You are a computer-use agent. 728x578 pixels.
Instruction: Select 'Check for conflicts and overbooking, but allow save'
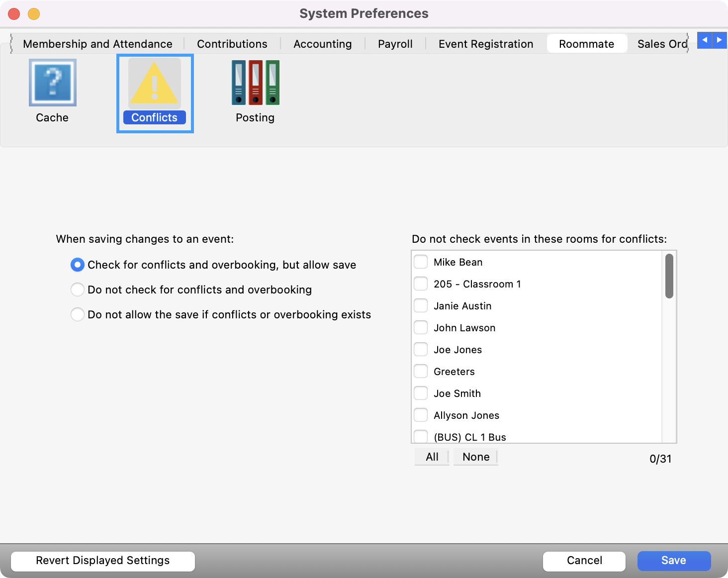(x=78, y=265)
